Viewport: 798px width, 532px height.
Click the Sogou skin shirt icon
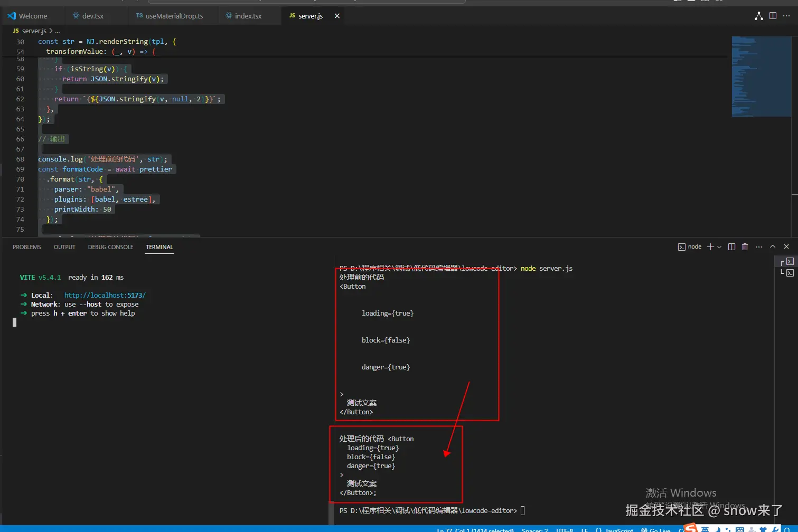coord(763,529)
